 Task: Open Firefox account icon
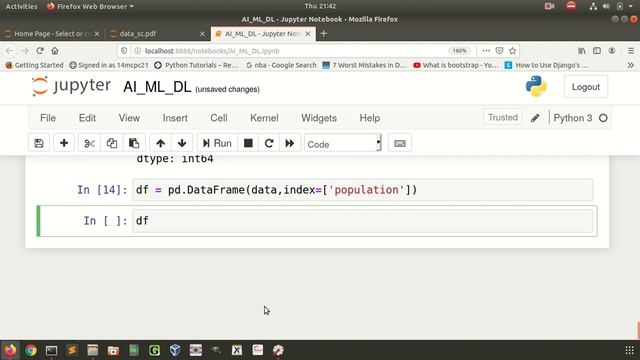(611, 51)
